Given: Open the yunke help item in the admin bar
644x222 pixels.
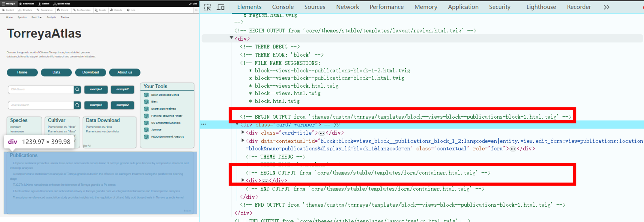Looking at the screenshot, I should pos(62,4).
